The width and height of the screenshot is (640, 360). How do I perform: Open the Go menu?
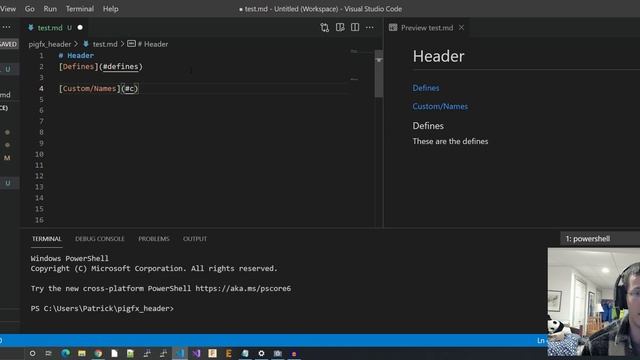pos(29,9)
